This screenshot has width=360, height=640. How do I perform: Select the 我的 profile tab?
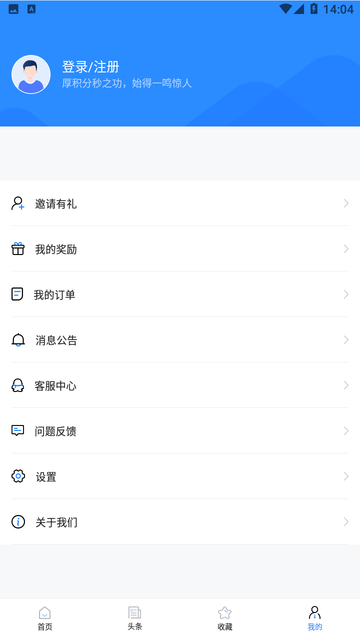pos(315,618)
